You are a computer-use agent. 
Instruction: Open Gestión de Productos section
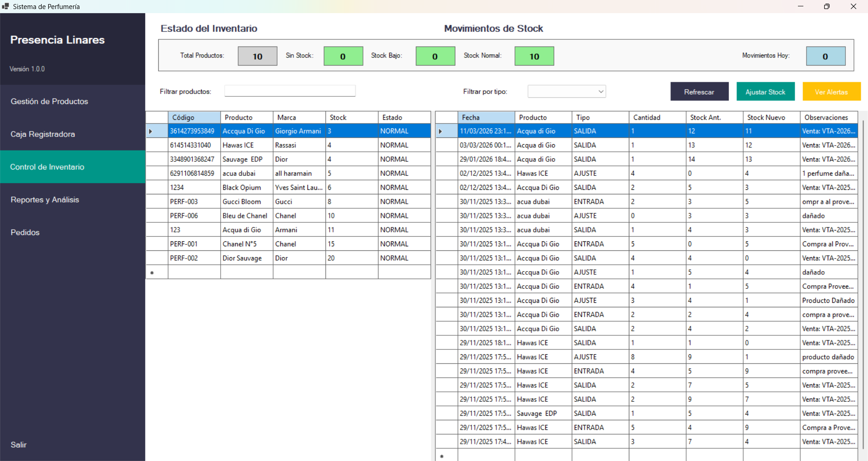point(49,101)
